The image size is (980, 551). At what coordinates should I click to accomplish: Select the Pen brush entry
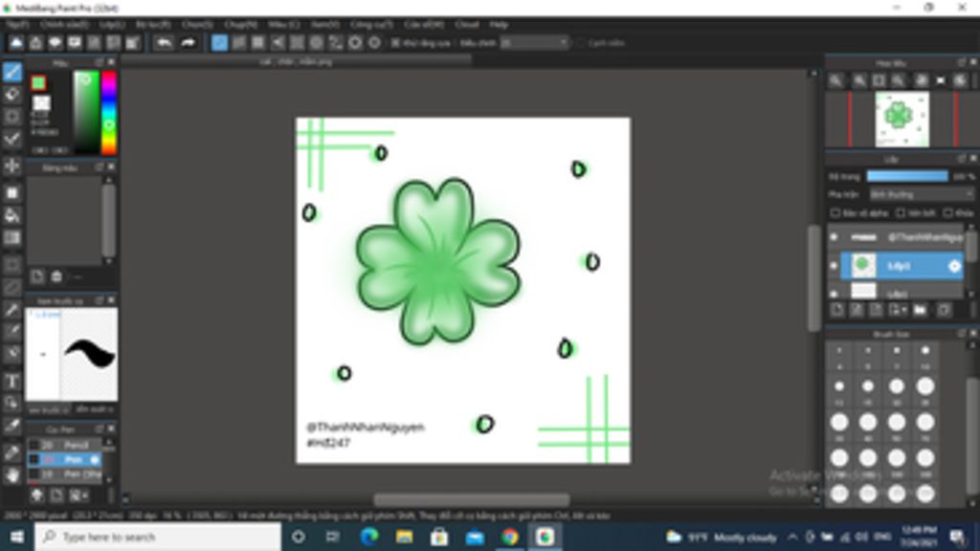click(x=64, y=460)
